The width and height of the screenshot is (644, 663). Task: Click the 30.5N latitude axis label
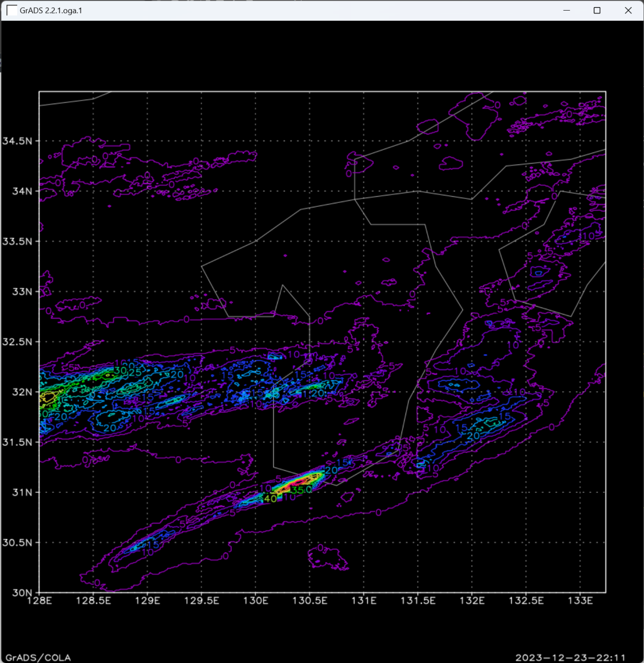[17, 543]
